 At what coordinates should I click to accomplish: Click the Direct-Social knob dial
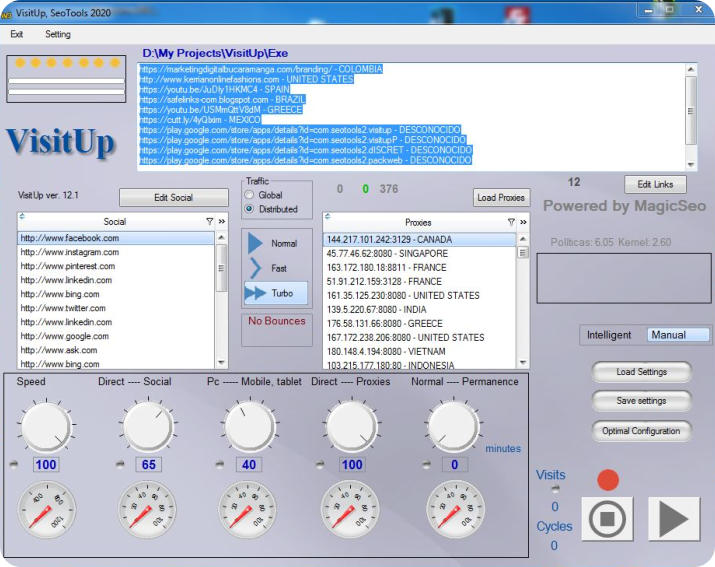148,427
